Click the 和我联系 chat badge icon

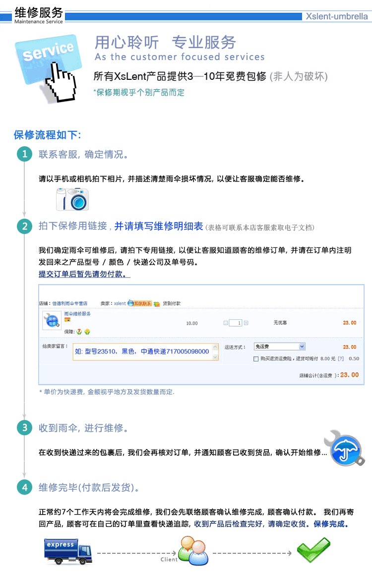[139, 303]
